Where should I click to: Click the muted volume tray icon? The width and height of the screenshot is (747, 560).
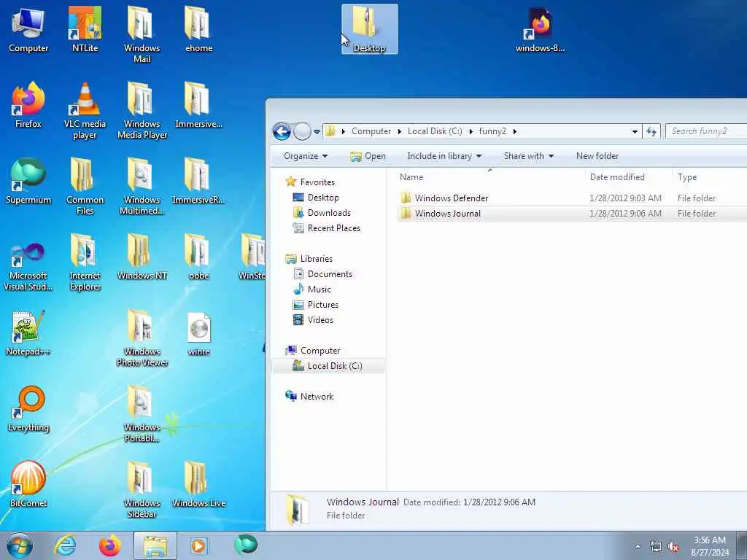tap(673, 547)
